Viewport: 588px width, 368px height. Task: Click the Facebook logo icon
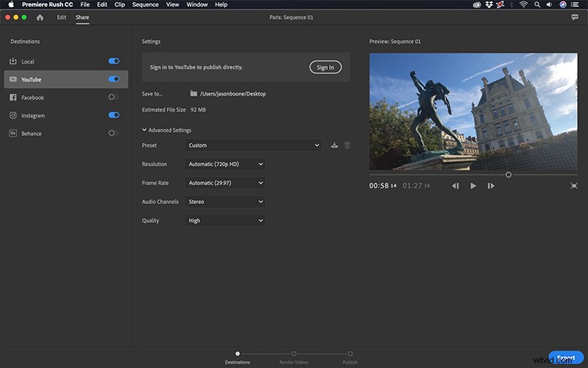(13, 97)
